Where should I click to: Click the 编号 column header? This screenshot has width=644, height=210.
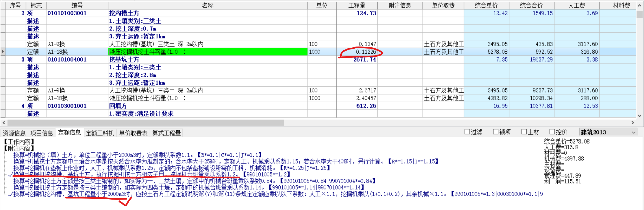(77, 6)
